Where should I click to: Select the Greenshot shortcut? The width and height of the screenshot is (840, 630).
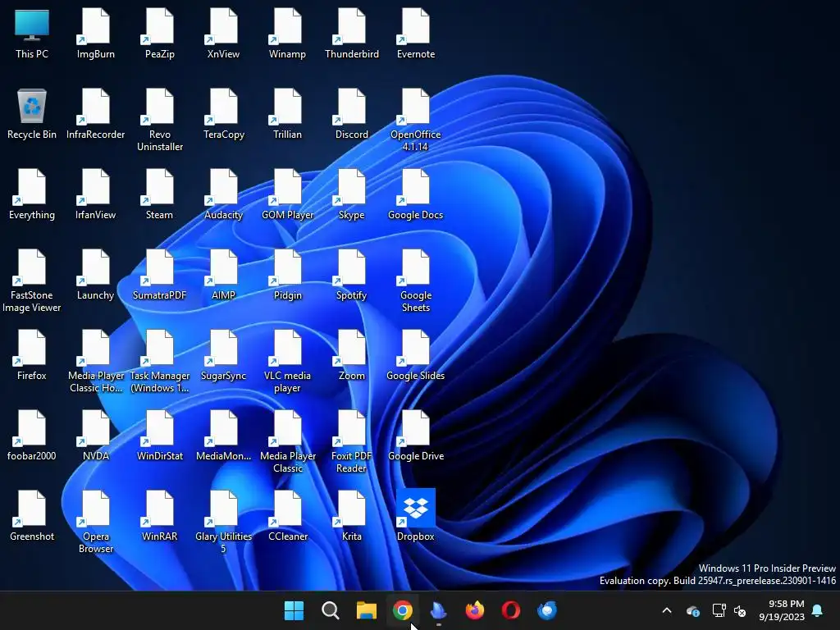(32, 517)
